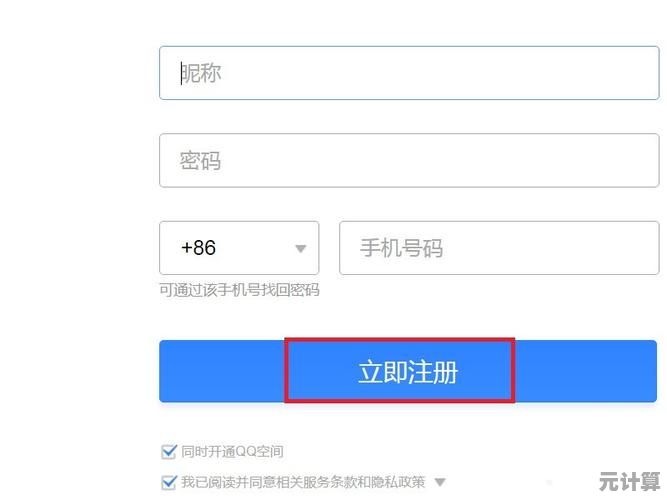667x500 pixels.
Task: Click the blue checkmark icon beside 我已阅读
Action: click(168, 482)
